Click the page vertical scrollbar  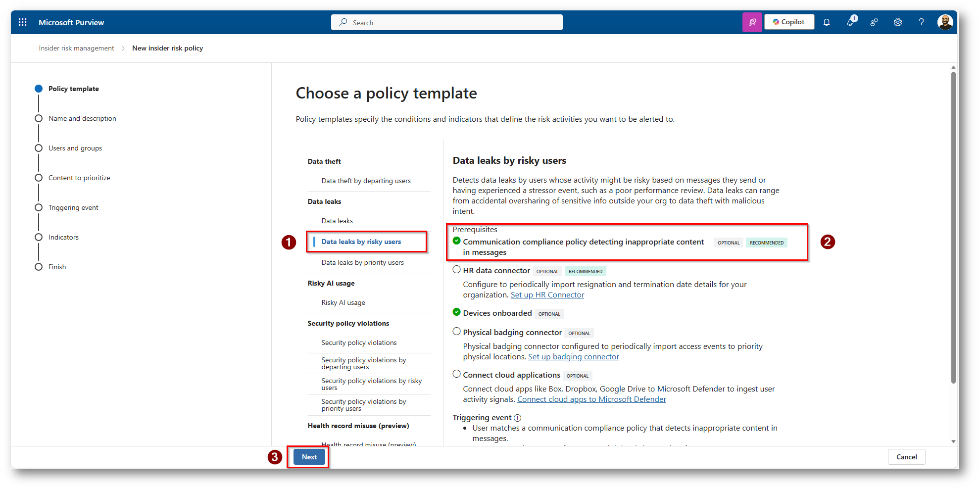click(953, 228)
